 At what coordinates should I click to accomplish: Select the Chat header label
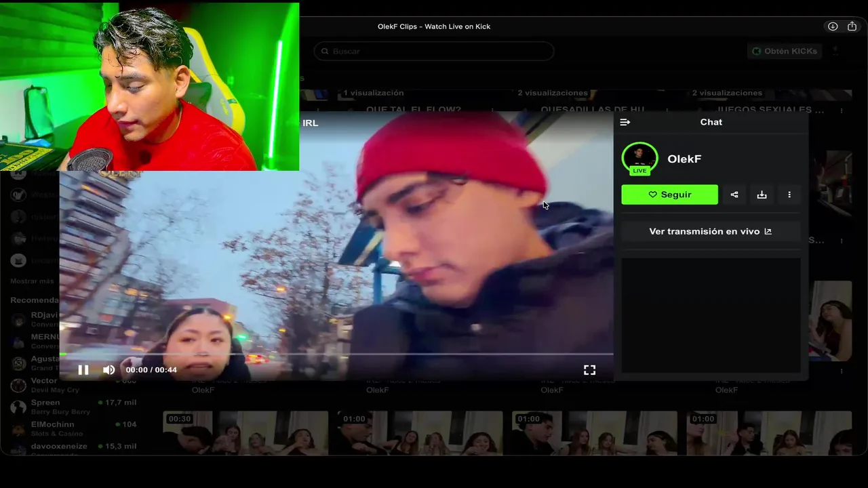tap(711, 122)
